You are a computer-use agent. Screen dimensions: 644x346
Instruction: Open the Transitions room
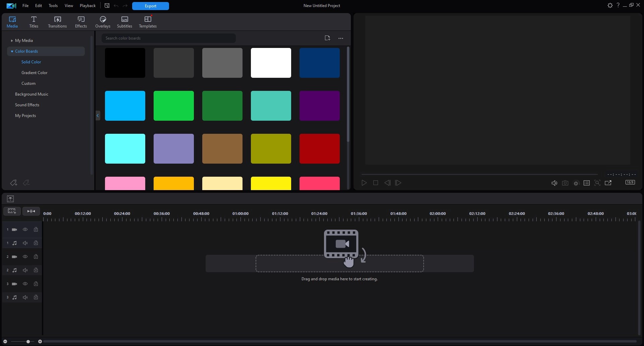[57, 22]
